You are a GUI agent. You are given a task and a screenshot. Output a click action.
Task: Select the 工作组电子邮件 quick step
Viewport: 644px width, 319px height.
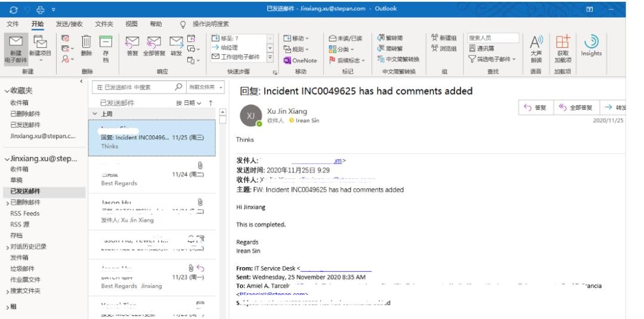pos(238,57)
